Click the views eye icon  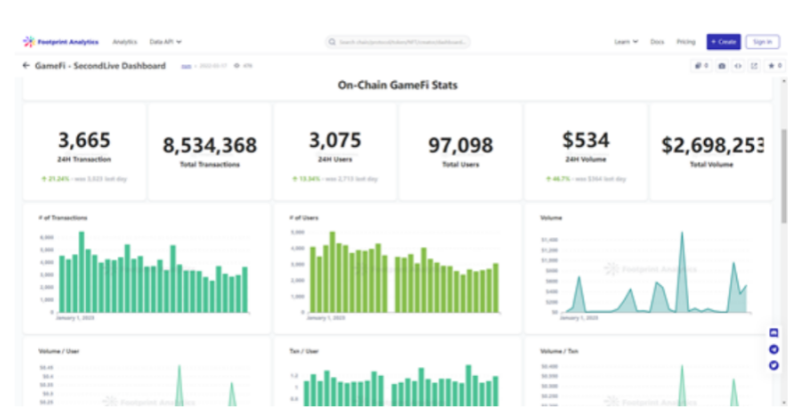[237, 66]
